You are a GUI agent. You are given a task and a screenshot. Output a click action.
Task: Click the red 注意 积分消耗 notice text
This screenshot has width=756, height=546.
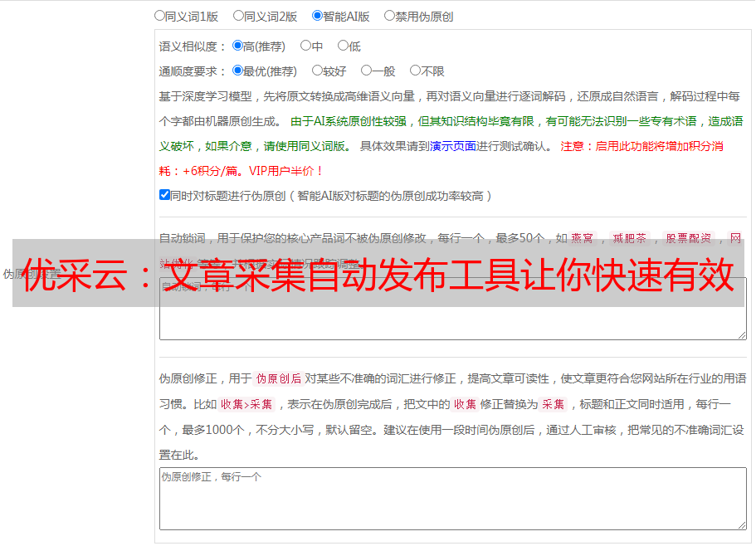(x=441, y=158)
